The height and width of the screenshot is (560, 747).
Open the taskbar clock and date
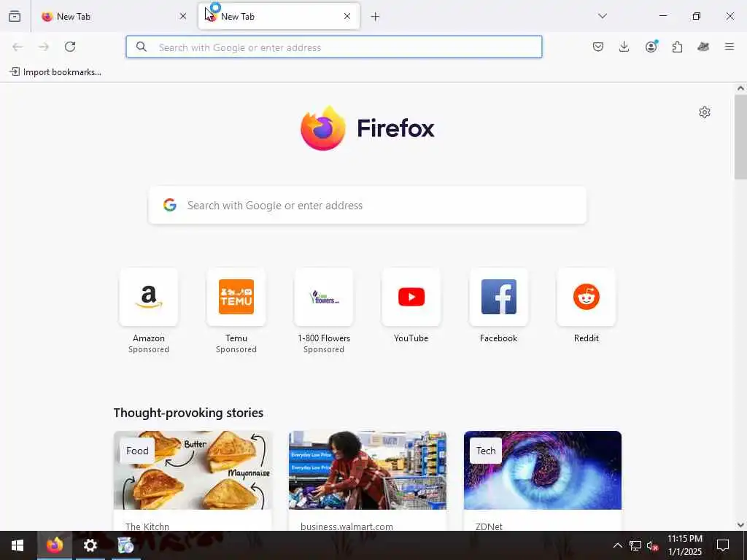click(x=684, y=545)
